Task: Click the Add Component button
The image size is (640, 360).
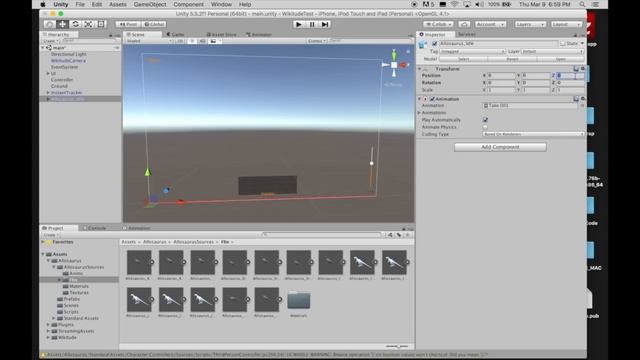Action: 500,147
